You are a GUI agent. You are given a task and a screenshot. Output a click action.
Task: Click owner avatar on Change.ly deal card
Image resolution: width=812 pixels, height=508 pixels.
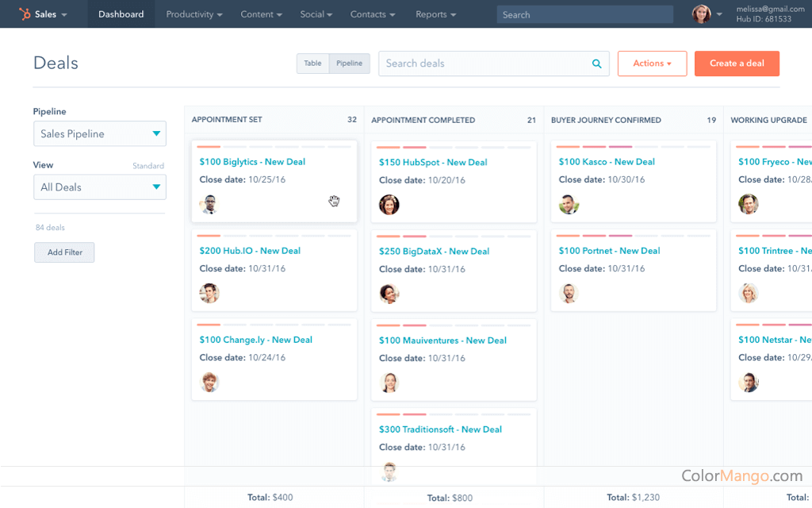click(x=209, y=383)
